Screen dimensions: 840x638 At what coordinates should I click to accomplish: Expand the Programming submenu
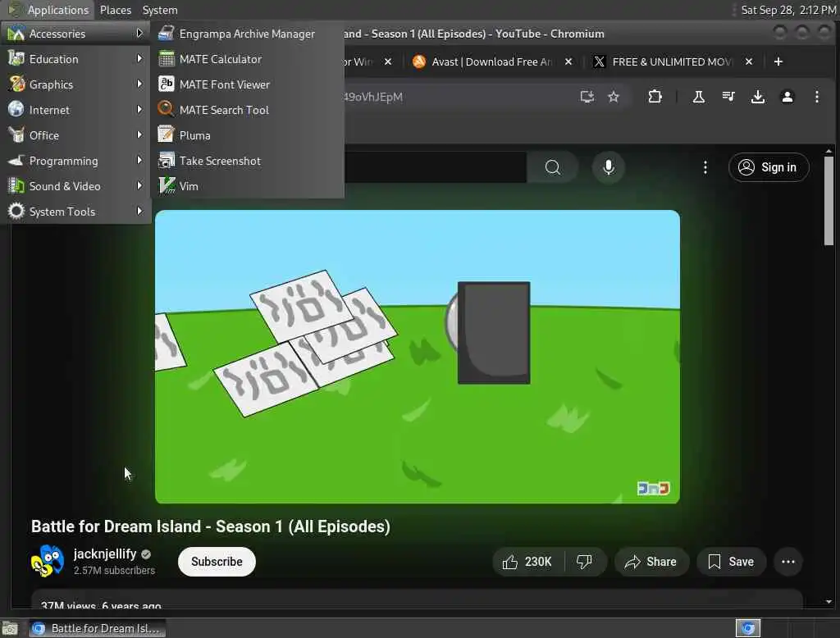(75, 161)
